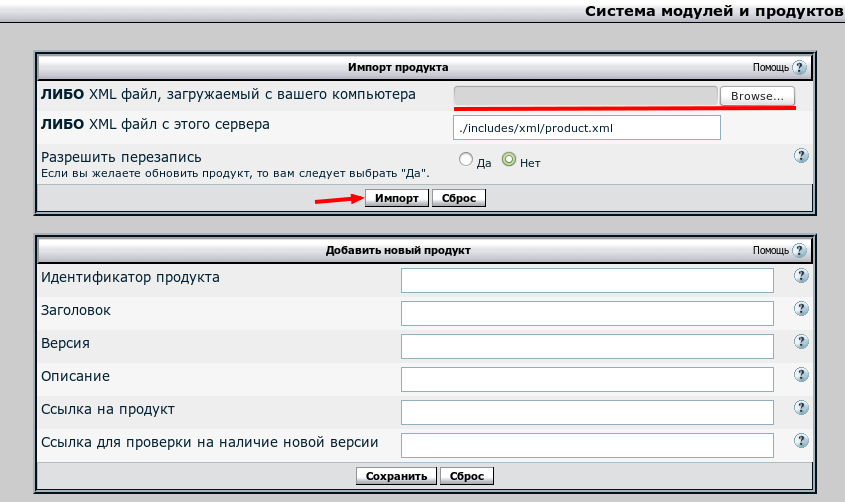This screenshot has width=845, height=502.
Task: Click the Идентификатор продукта input field
Action: click(x=587, y=280)
